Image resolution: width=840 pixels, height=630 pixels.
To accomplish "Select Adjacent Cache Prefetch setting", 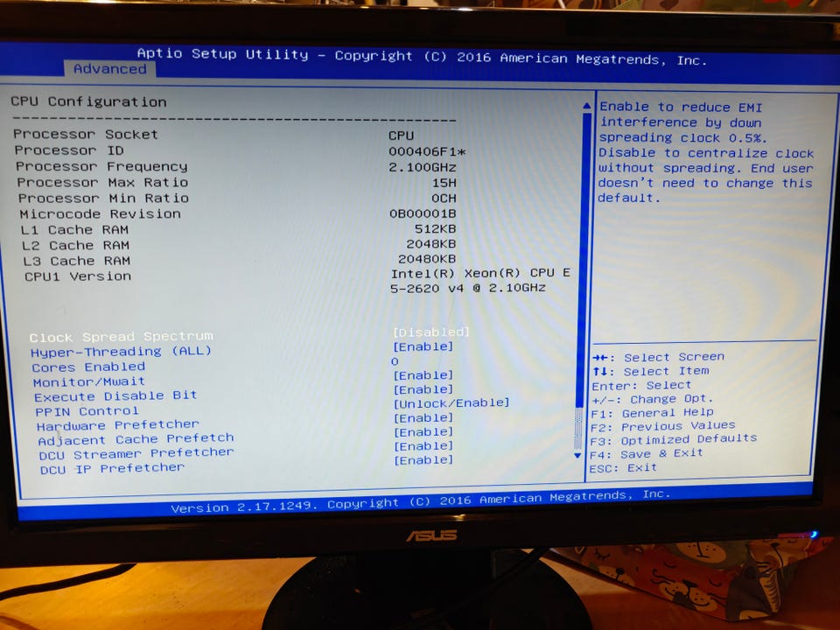I will tap(136, 439).
